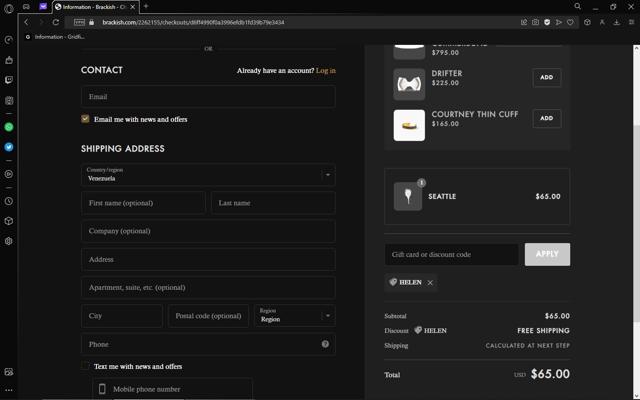Click the First name (optional) field
The height and width of the screenshot is (400, 640).
pos(143,203)
